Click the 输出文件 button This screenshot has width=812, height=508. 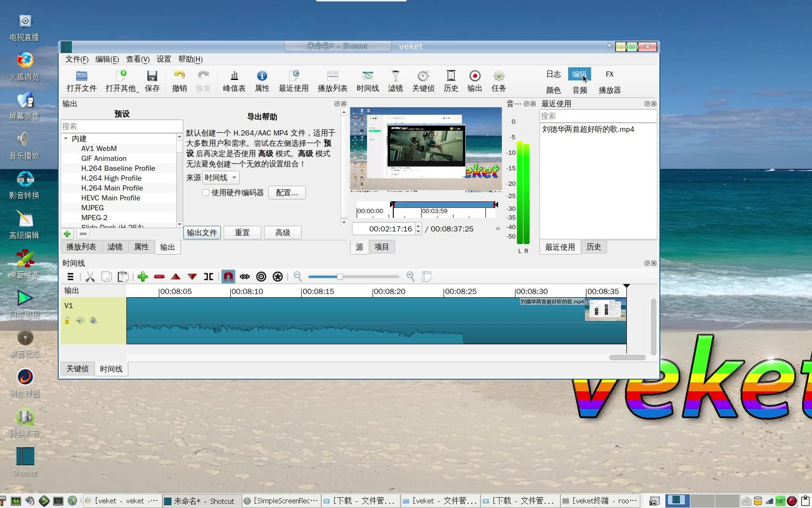click(202, 232)
